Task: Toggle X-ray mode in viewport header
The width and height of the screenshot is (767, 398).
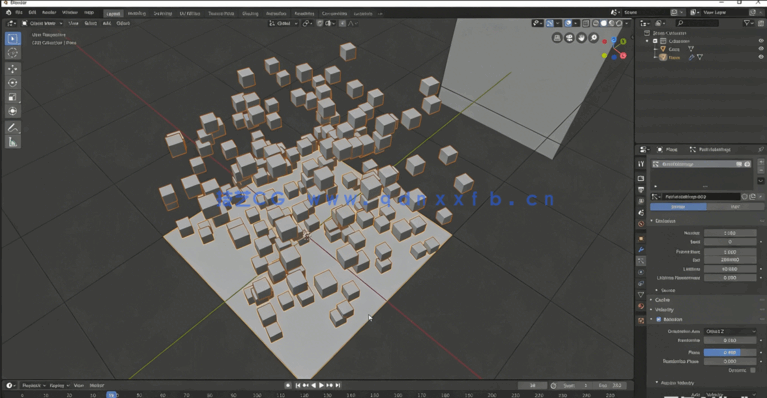Action: click(x=586, y=23)
